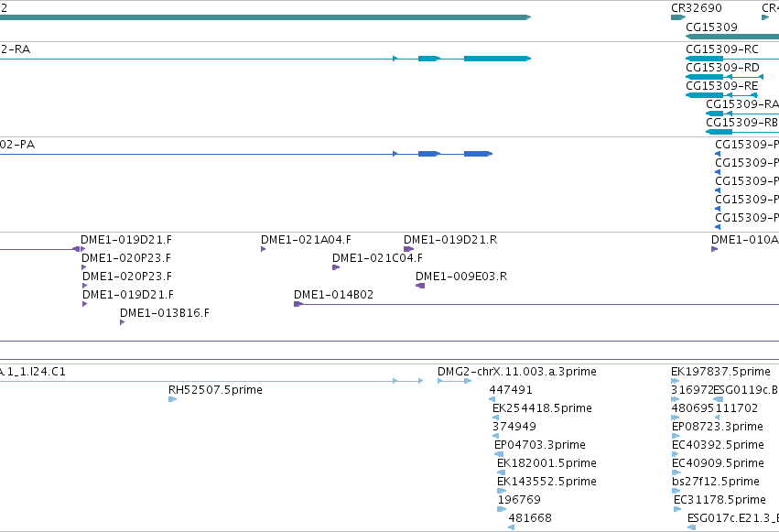779x532 pixels.
Task: Click the DME1-013B16.F feature label
Action: 165,313
